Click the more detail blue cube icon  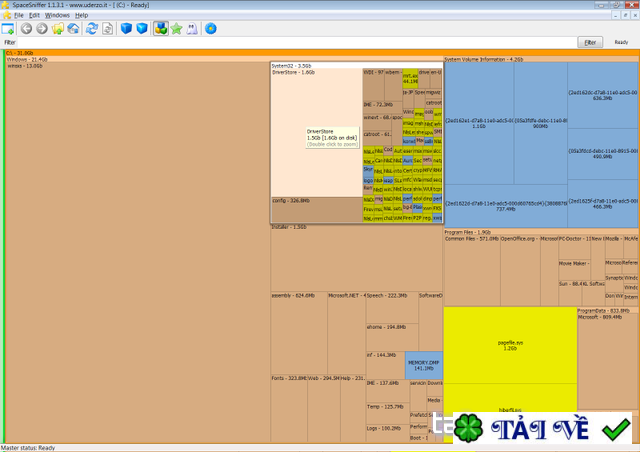(142, 29)
